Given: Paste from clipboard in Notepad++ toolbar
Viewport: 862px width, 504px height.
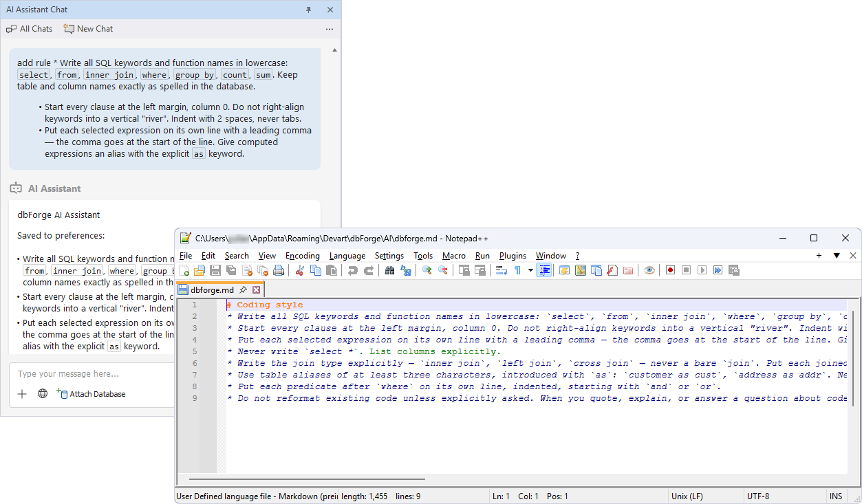Looking at the screenshot, I should tap(332, 270).
